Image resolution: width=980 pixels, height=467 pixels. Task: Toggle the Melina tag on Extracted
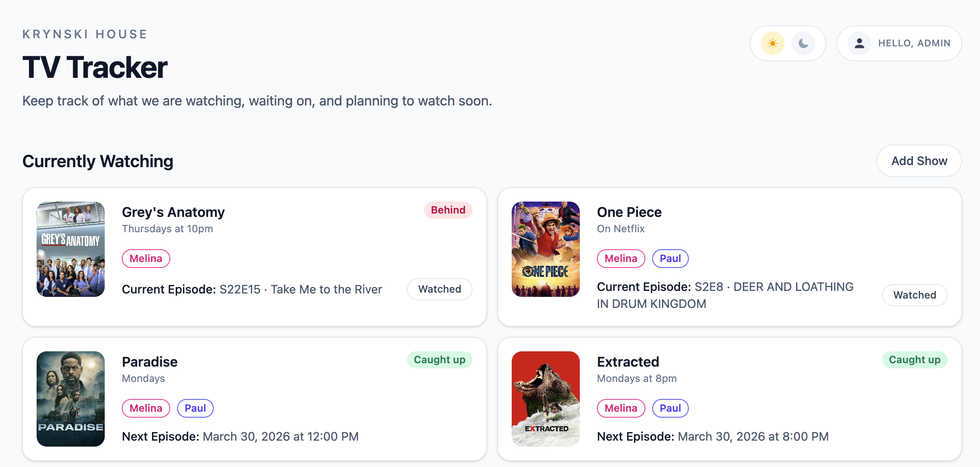tap(621, 408)
